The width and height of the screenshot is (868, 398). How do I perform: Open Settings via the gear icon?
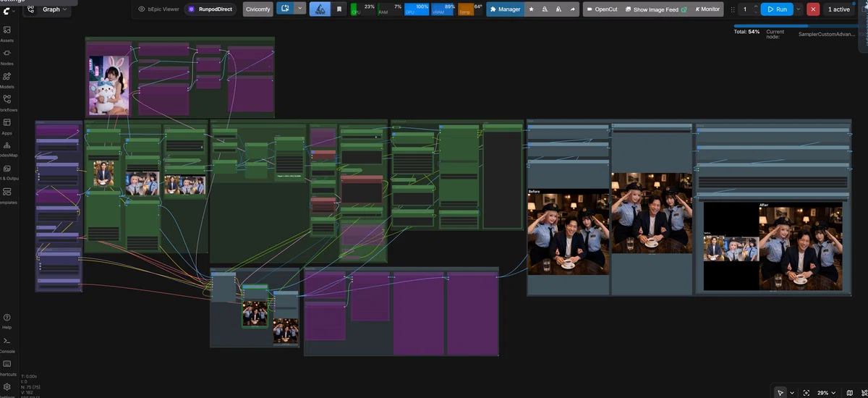7,389
